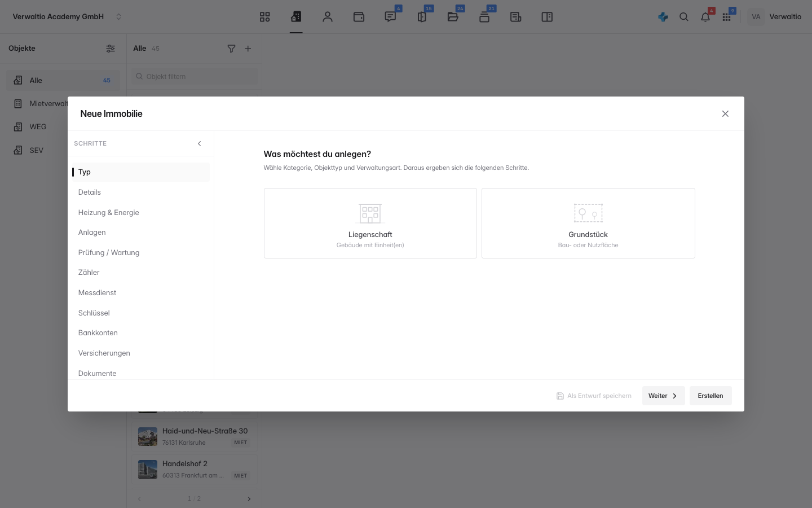Click the Objekt filtern search field
Image resolution: width=812 pixels, height=508 pixels.
(x=195, y=76)
